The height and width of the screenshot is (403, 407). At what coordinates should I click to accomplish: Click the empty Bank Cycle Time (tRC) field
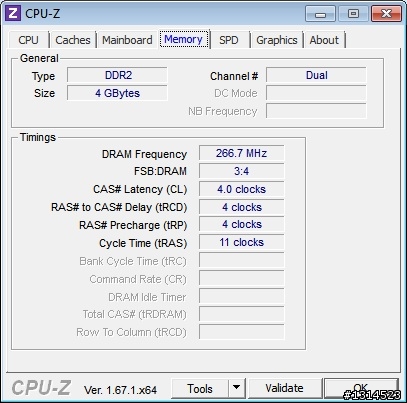242,260
